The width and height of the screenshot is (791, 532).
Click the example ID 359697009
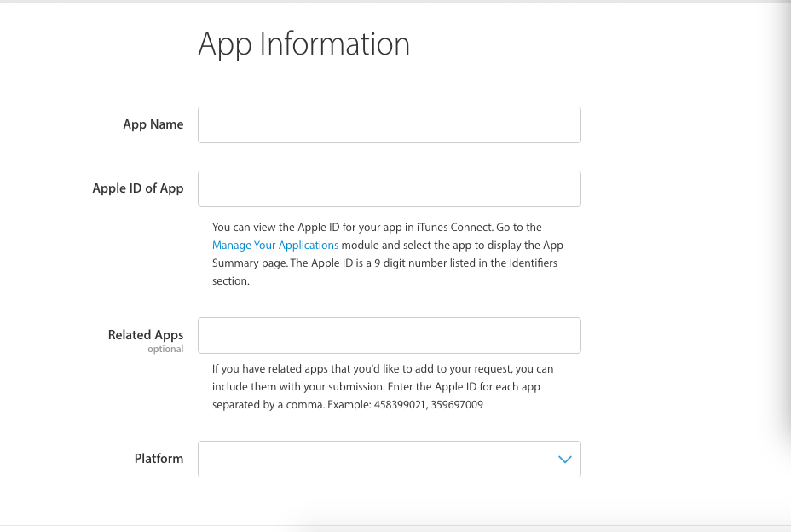457,405
